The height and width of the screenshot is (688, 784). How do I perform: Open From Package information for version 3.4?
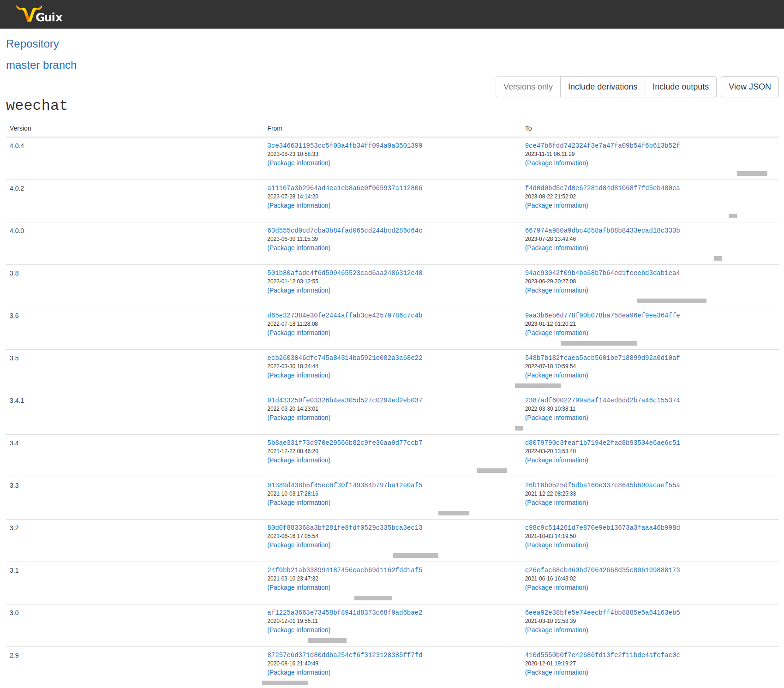pos(299,460)
